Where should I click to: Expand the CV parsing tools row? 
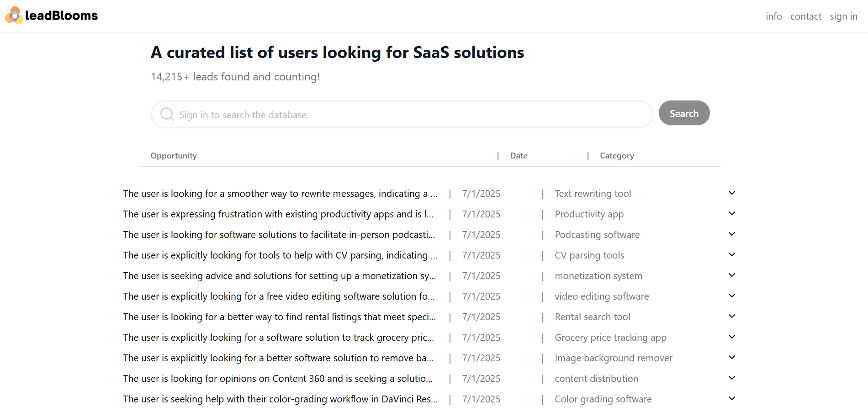pos(731,254)
